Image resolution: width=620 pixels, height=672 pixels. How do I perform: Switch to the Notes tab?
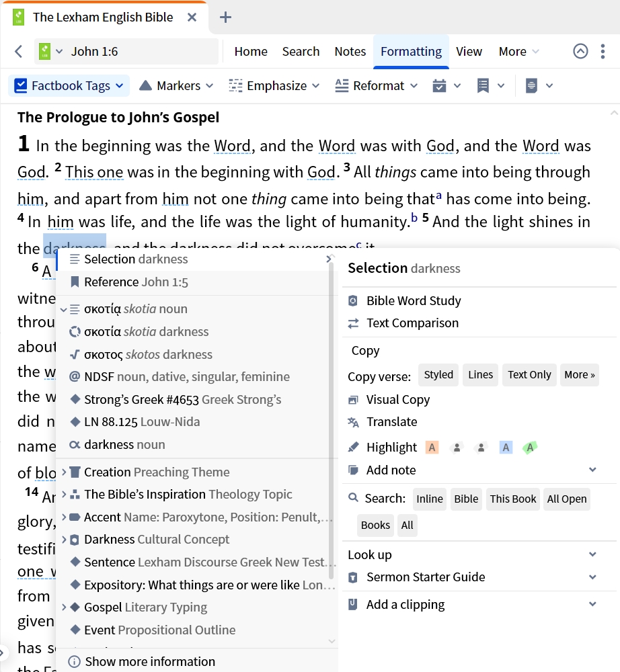(350, 52)
